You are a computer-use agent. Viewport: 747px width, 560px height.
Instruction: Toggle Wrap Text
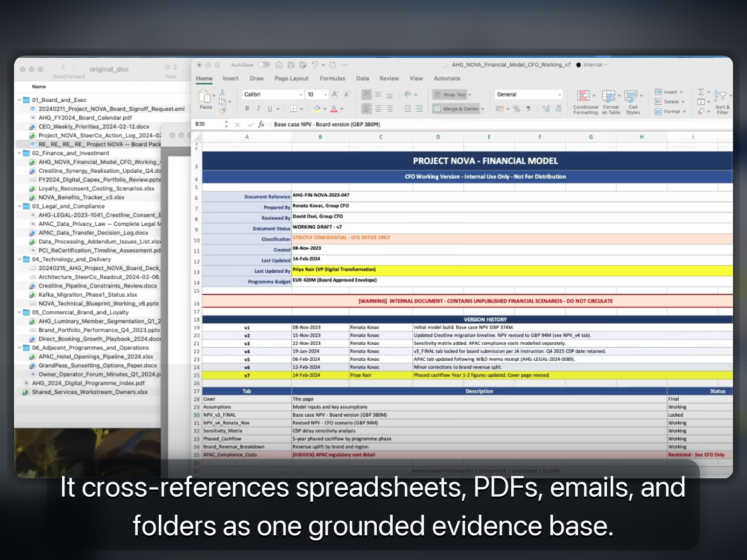click(x=450, y=95)
